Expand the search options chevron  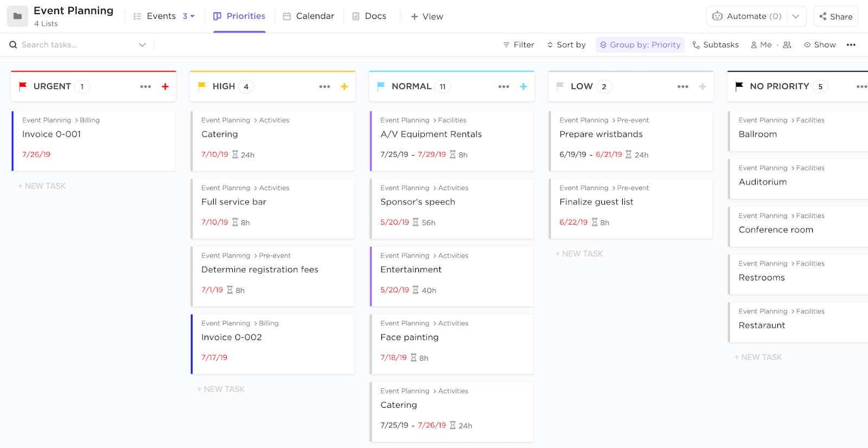[142, 45]
